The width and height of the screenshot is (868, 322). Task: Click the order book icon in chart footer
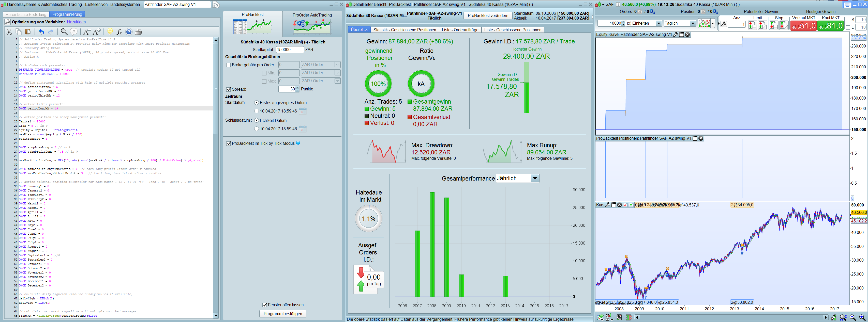[x=629, y=317]
